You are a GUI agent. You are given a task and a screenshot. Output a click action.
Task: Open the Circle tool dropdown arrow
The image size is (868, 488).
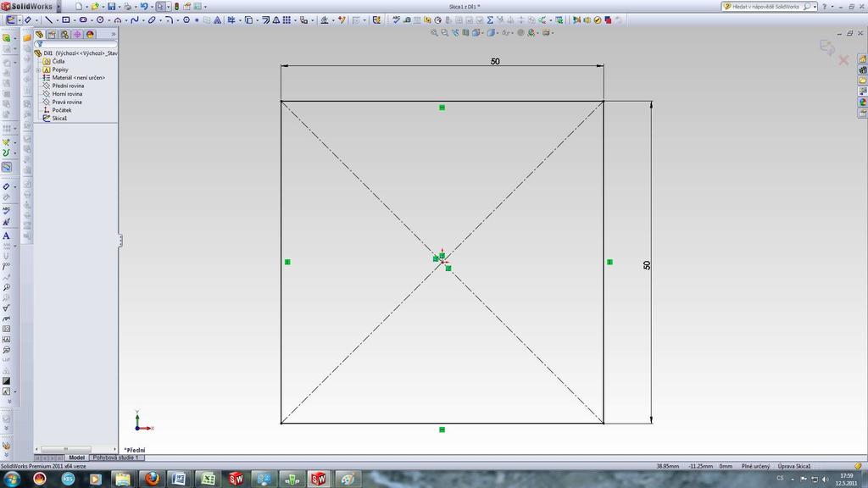tap(108, 20)
